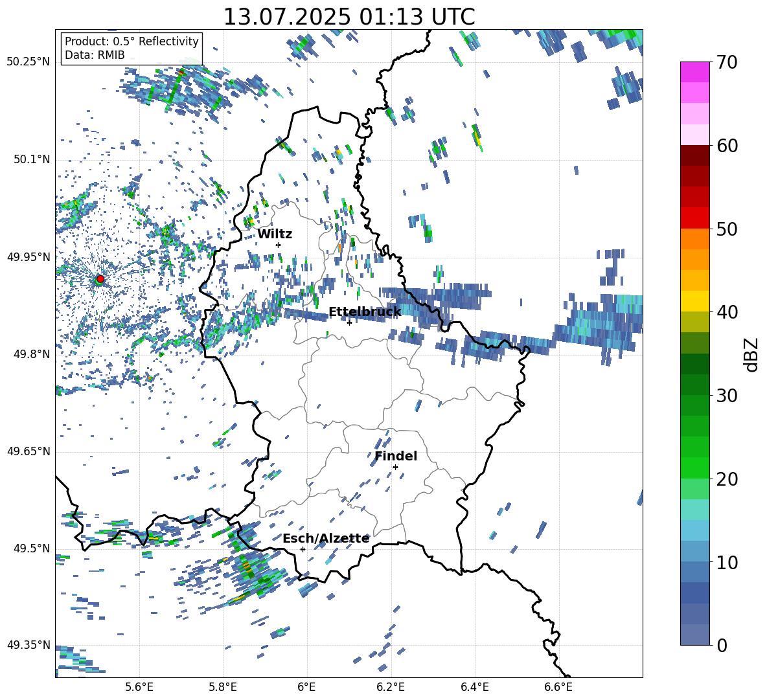767x700 pixels.
Task: Click the 6.2°E longitude label
Action: tap(391, 687)
